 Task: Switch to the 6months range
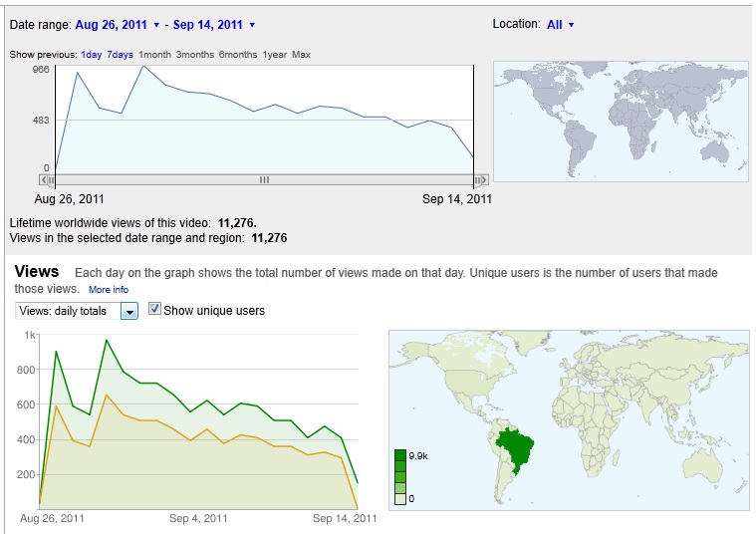click(x=238, y=55)
